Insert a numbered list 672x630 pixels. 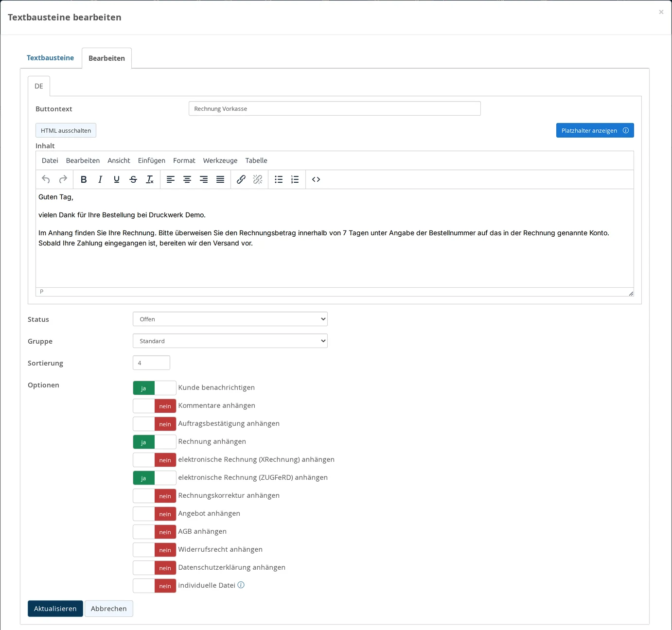tap(295, 179)
